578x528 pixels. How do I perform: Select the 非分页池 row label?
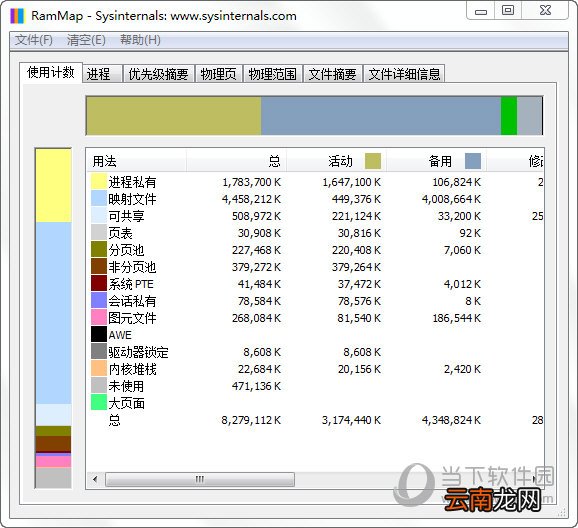point(132,267)
